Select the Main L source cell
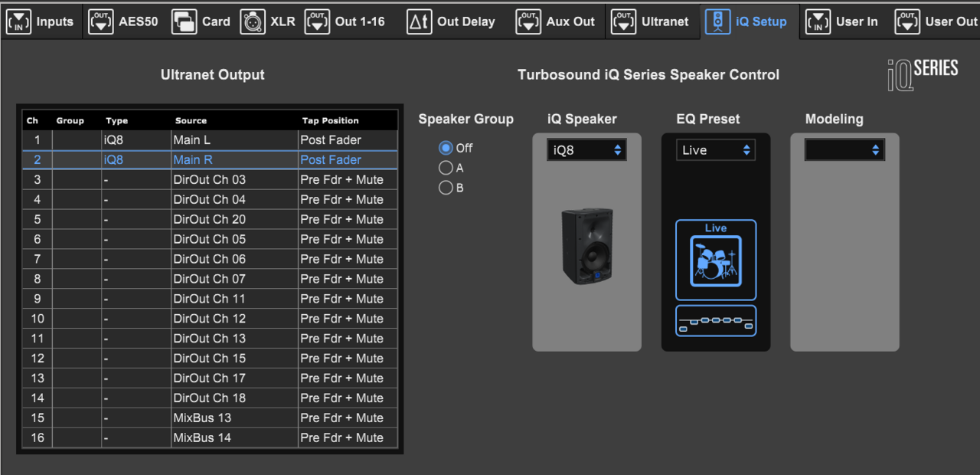This screenshot has height=475, width=980. [x=234, y=140]
